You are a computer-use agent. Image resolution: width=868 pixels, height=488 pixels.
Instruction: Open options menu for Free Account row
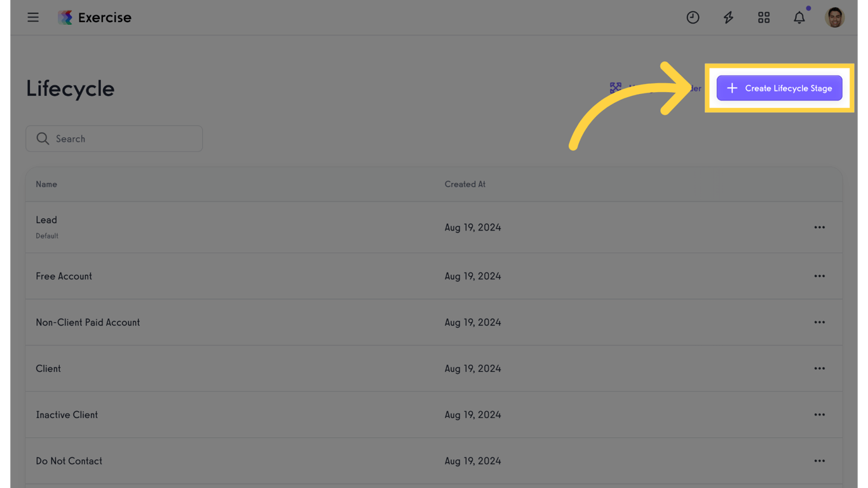(819, 276)
